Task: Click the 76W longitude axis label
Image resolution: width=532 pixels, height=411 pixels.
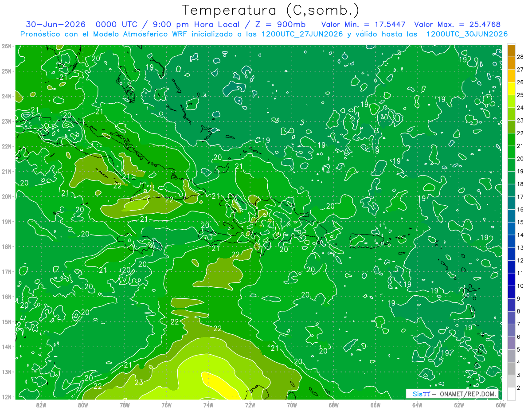Action: click(x=166, y=405)
